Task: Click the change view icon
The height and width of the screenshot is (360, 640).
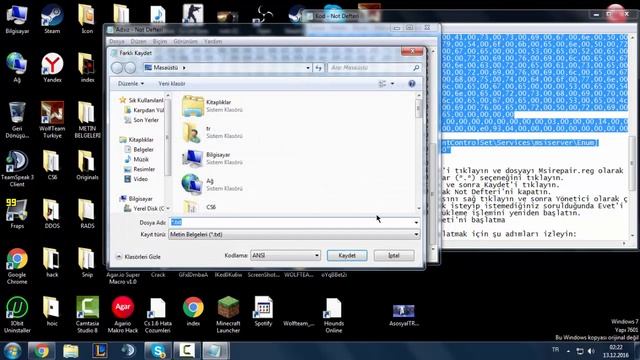Action: pos(382,84)
